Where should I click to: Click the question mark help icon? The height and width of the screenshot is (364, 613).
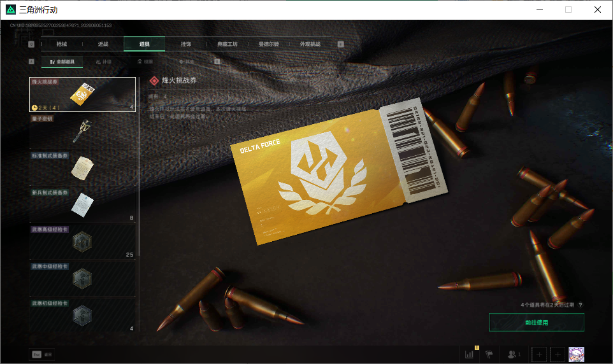click(580, 305)
